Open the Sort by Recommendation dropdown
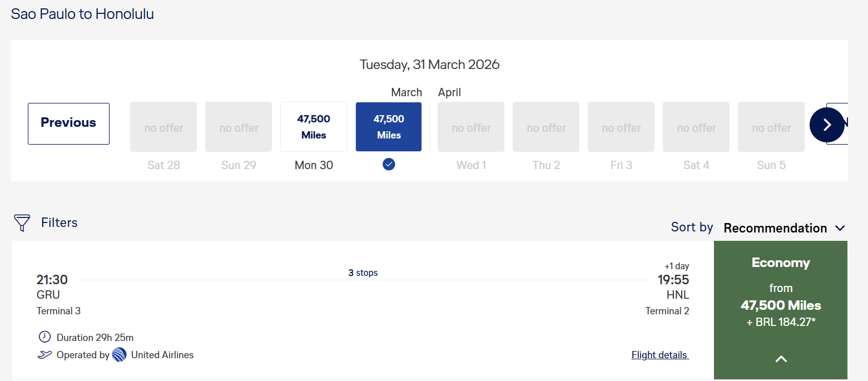This screenshot has height=381, width=868. tap(784, 228)
